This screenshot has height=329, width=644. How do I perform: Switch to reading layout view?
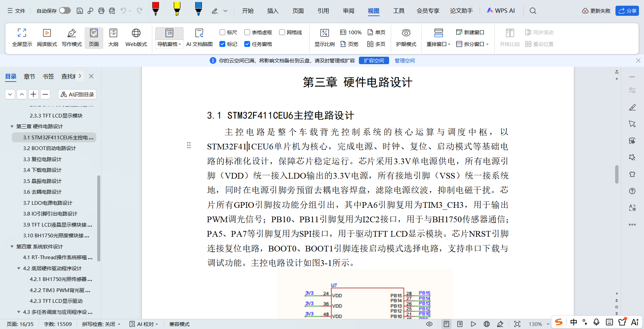point(47,37)
